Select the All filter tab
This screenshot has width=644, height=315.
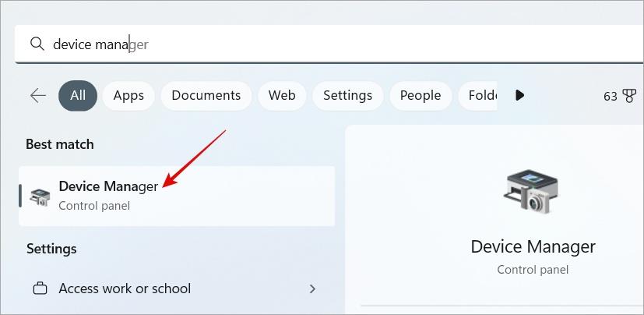tap(78, 95)
